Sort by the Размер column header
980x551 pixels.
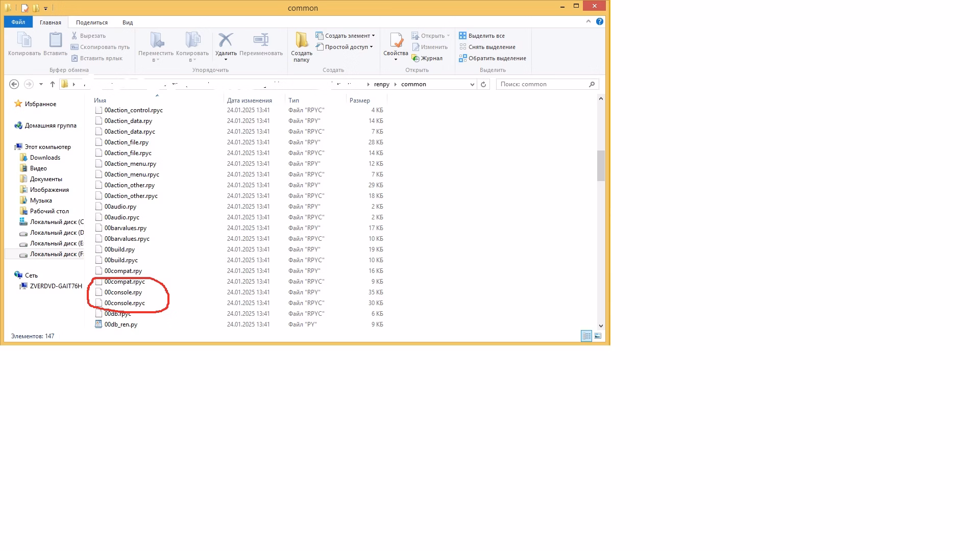pyautogui.click(x=360, y=101)
